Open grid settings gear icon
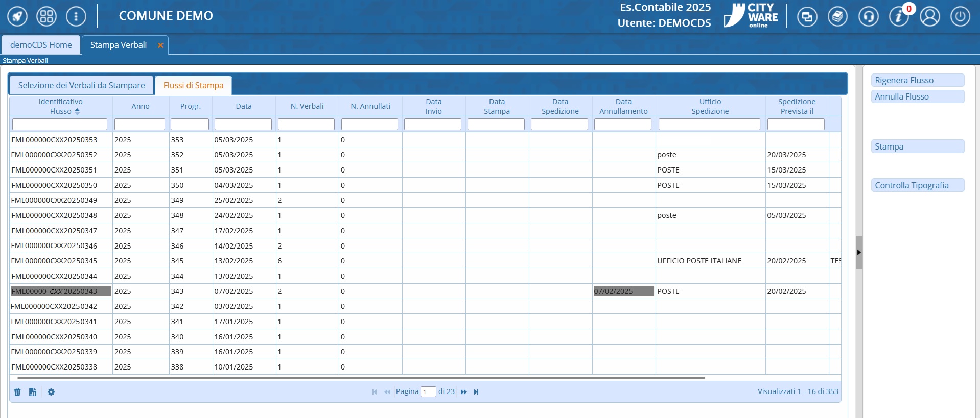Image resolution: width=980 pixels, height=418 pixels. pos(51,392)
